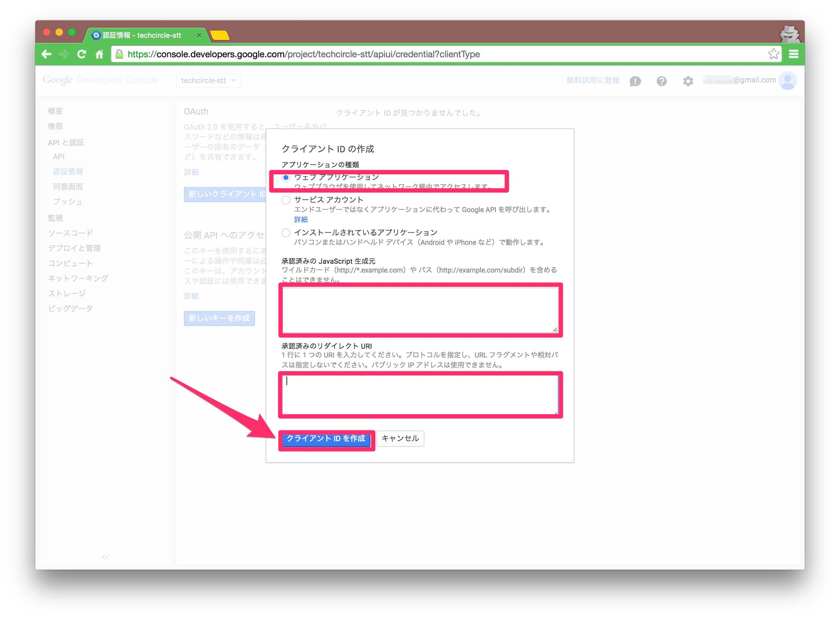Viewport: 840px width, 620px height.
Task: Open the 詳細 link under サービス アカウント
Action: click(x=301, y=220)
